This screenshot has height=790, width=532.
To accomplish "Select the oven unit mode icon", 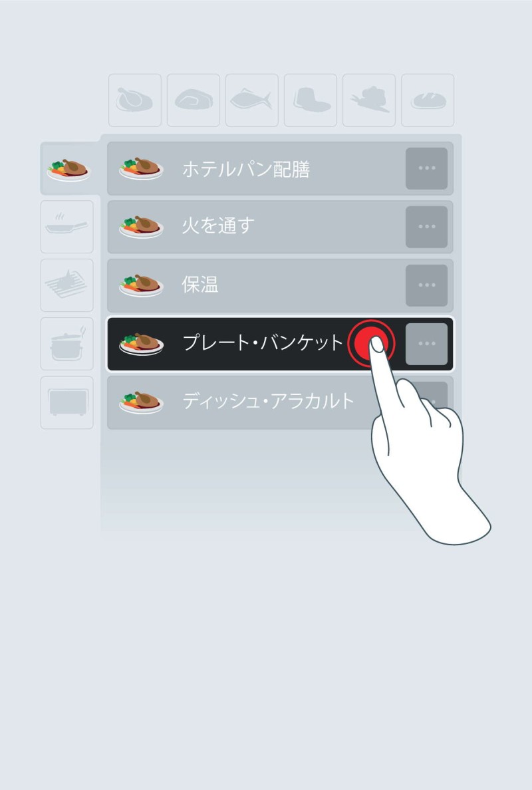I will coord(67,402).
